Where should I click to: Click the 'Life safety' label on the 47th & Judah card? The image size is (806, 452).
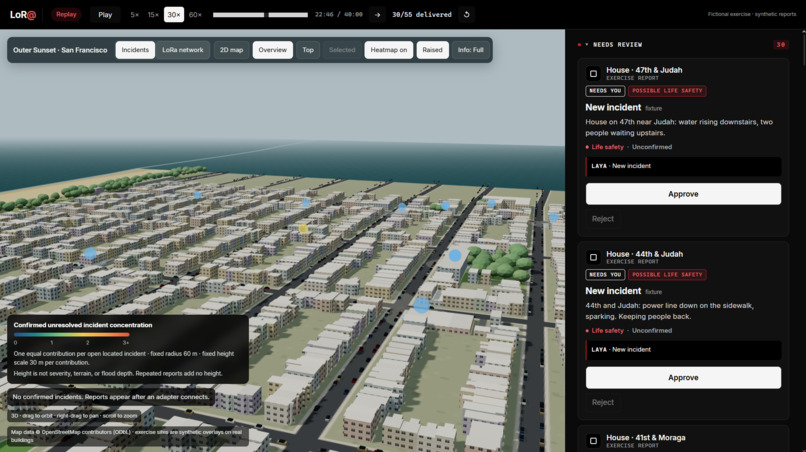tap(607, 147)
